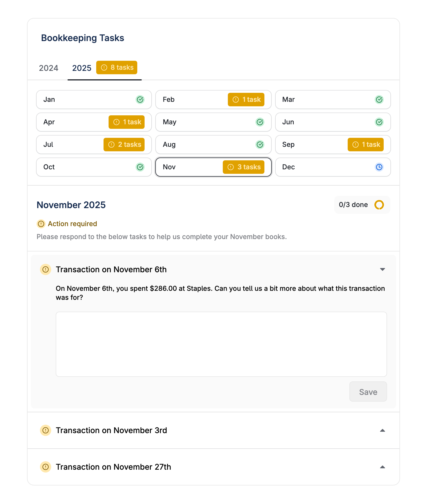
Task: Click the Transaction on November 3rd title
Action: click(111, 430)
